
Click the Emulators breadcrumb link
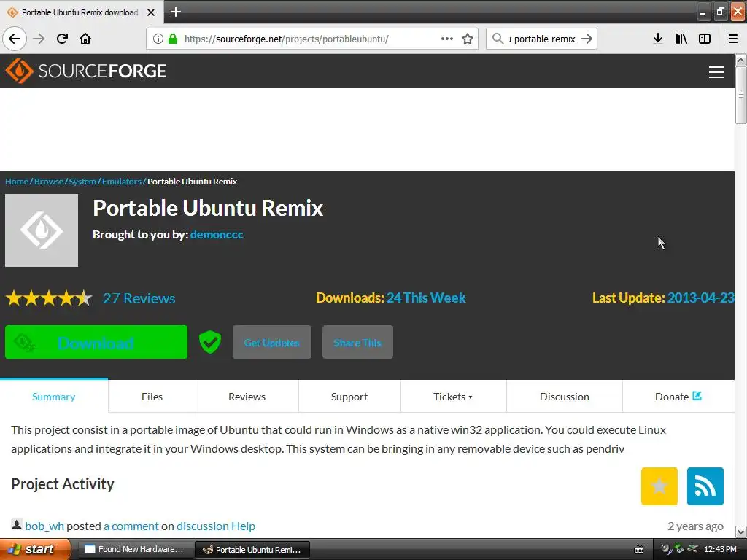coord(122,182)
